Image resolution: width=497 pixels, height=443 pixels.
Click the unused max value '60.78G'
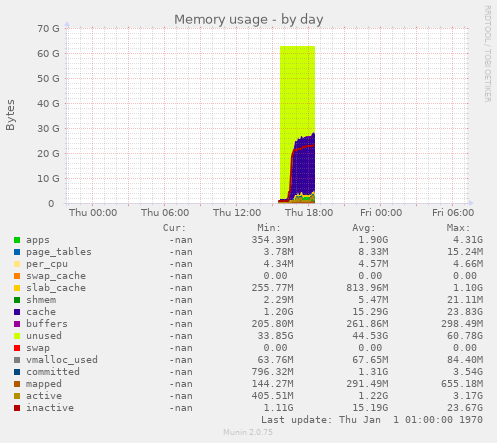pyautogui.click(x=465, y=336)
